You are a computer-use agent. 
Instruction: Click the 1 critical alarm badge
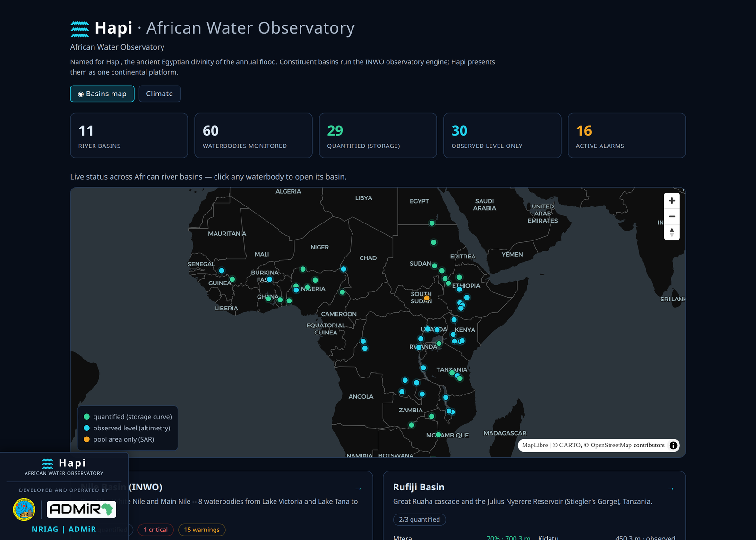tap(155, 530)
